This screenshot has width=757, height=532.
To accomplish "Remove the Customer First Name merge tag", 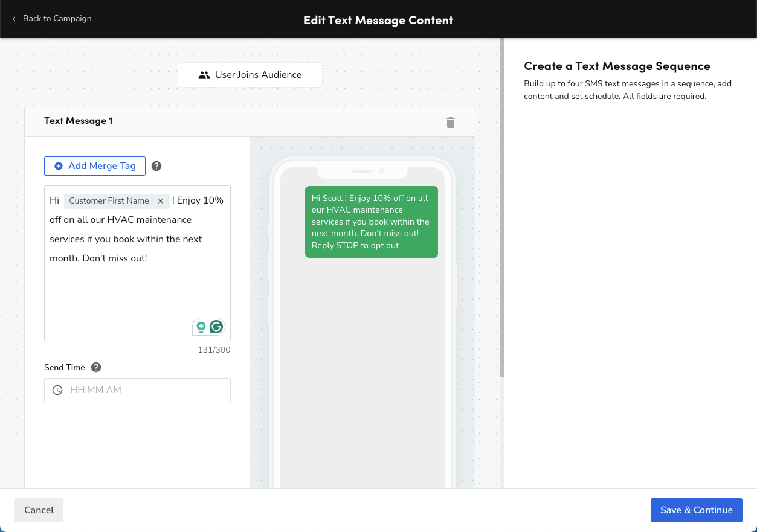I will coord(161,200).
